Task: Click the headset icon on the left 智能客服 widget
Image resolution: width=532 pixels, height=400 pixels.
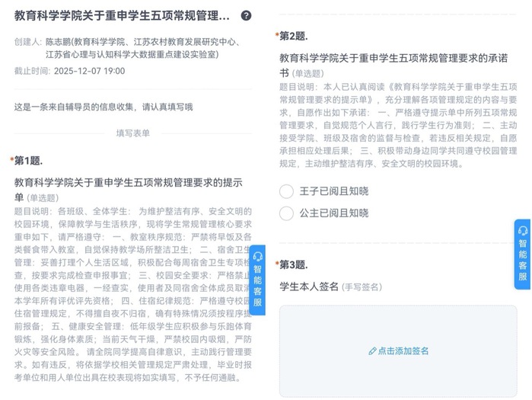Action: pyautogui.click(x=258, y=257)
